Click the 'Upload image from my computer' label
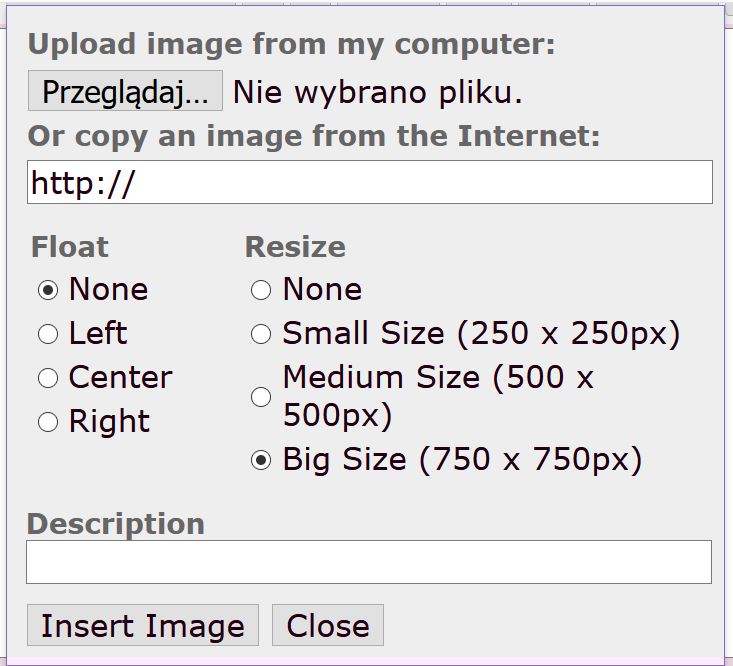This screenshot has height=666, width=733. 291,45
